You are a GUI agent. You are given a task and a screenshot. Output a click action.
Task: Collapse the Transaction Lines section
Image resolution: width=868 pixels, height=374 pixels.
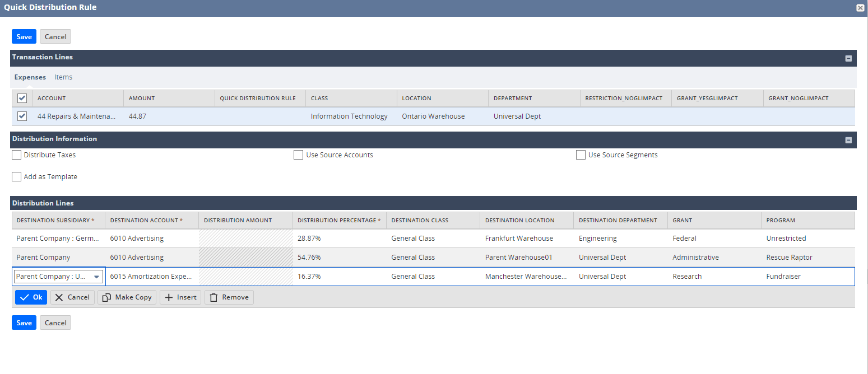848,58
